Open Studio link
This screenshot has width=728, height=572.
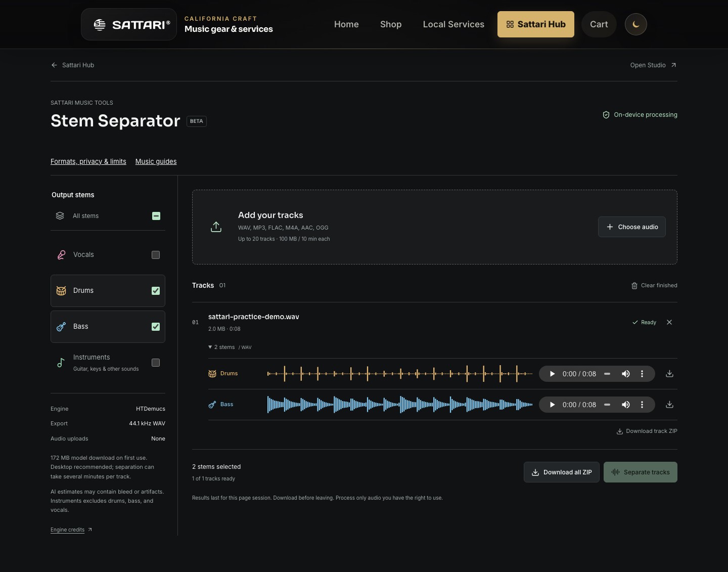click(653, 65)
